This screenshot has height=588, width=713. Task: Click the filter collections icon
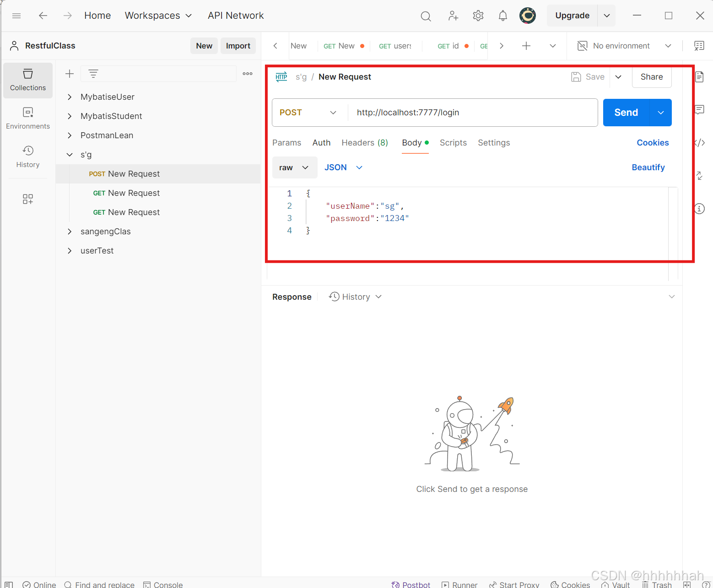[93, 74]
